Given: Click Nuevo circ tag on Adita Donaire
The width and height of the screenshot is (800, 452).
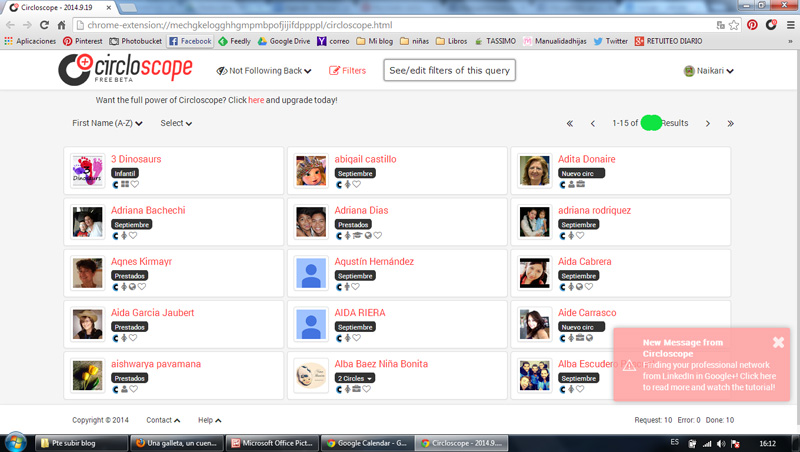Looking at the screenshot, I should [x=582, y=173].
